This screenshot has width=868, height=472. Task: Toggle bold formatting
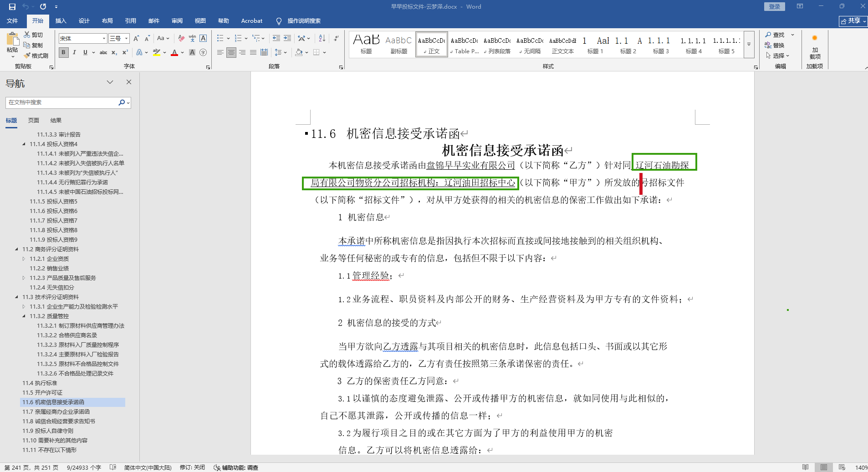pos(63,52)
